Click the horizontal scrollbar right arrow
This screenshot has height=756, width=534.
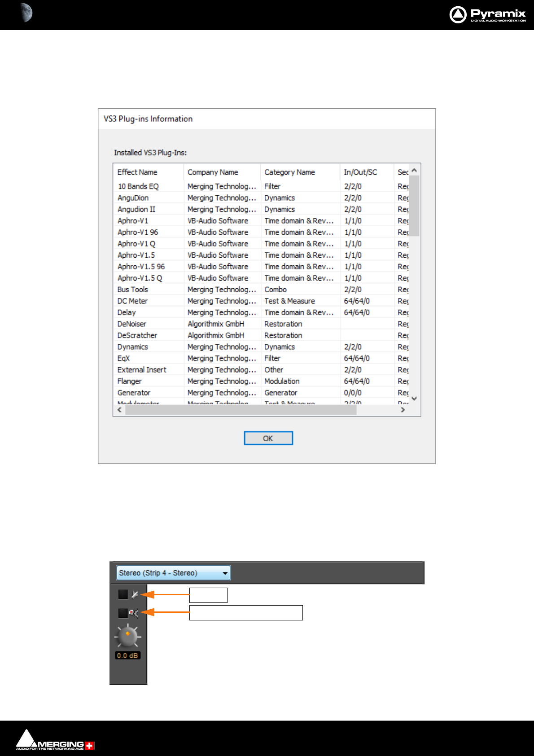(403, 410)
